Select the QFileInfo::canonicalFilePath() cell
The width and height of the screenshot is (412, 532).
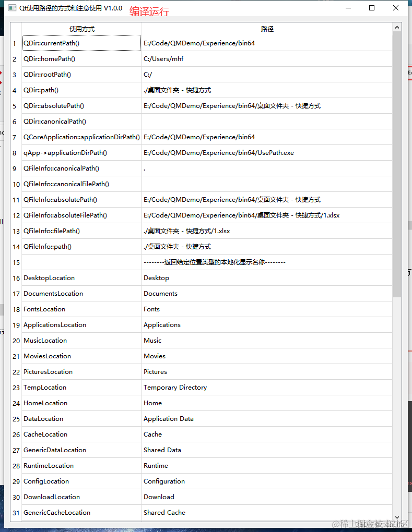[82, 184]
